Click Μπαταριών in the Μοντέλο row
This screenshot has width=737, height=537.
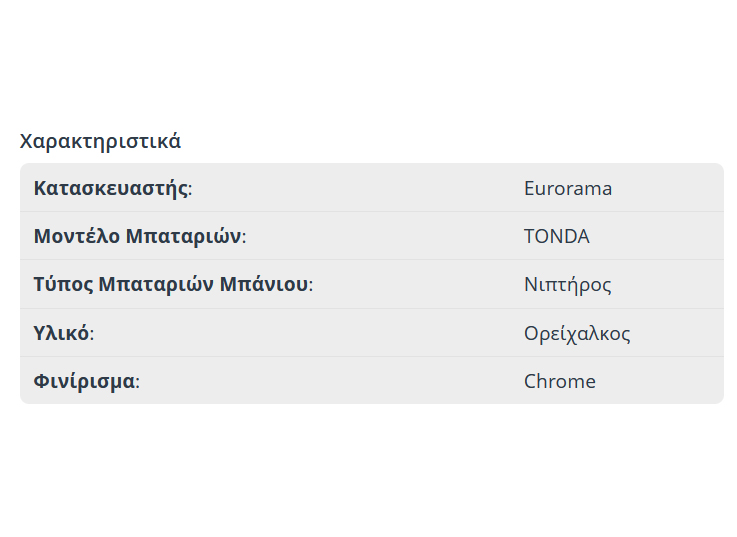[183, 236]
